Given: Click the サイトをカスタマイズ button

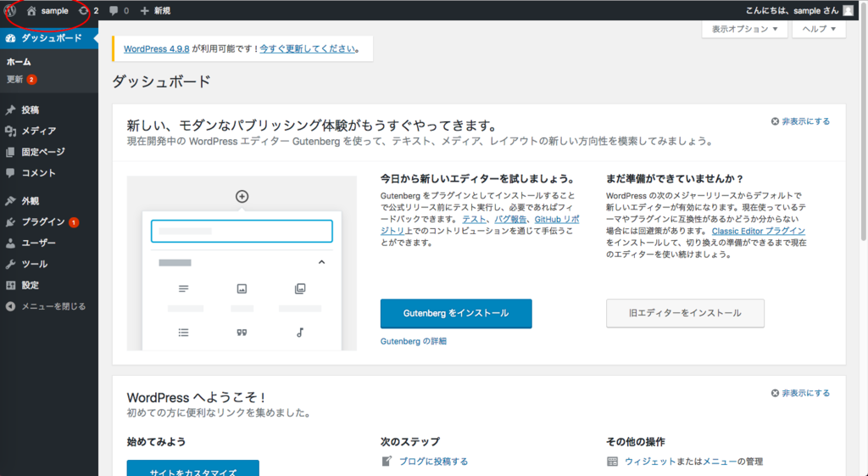Looking at the screenshot, I should [192, 468].
